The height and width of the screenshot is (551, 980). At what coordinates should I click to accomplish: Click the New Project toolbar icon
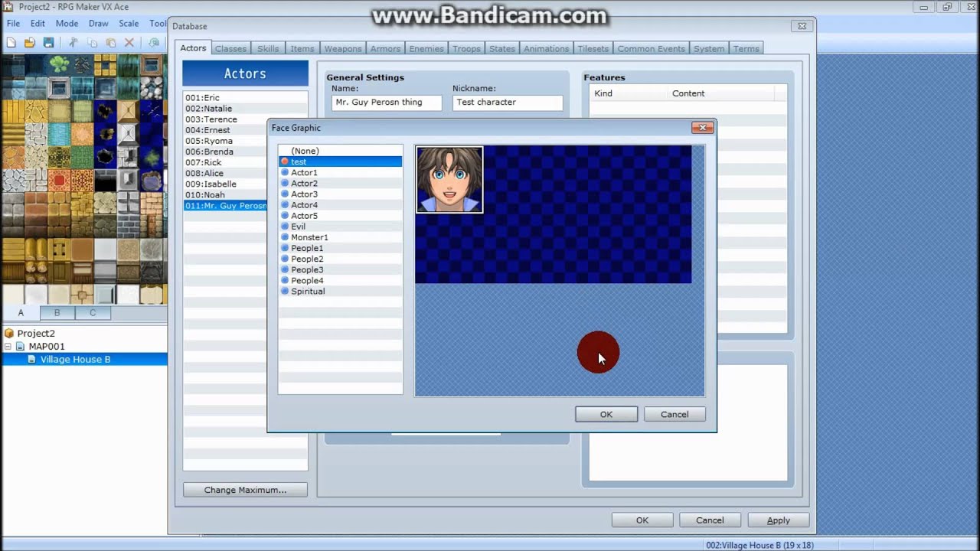[11, 43]
